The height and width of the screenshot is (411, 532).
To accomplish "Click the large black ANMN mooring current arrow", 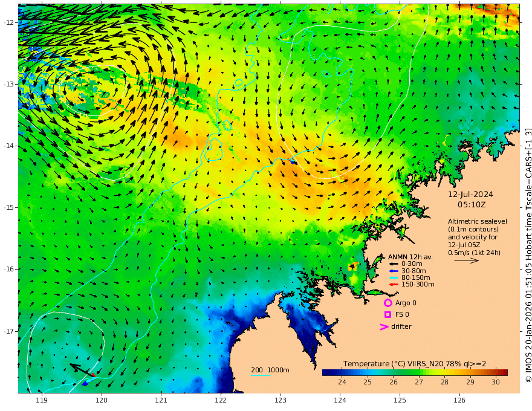I will 82,371.
